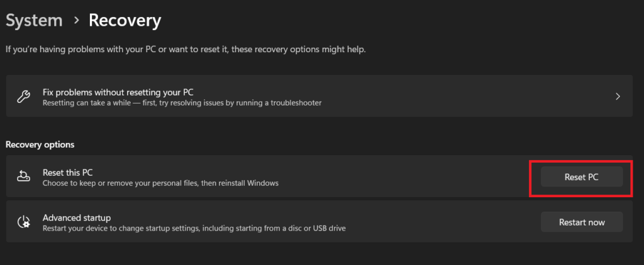Image resolution: width=644 pixels, height=265 pixels.
Task: Click empty space in the Advanced startup row
Action: [x=440, y=222]
